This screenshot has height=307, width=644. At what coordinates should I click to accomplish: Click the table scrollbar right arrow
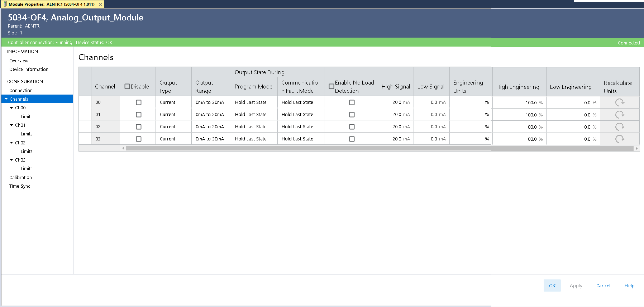point(637,148)
